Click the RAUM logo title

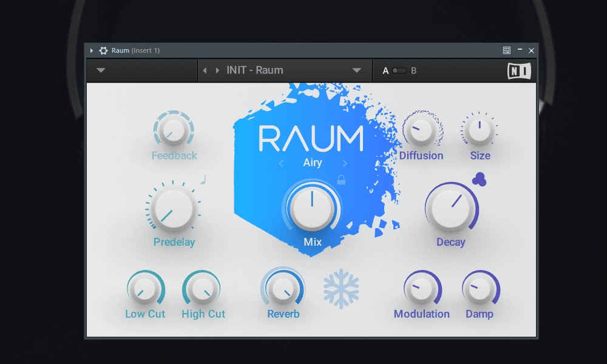click(x=311, y=138)
